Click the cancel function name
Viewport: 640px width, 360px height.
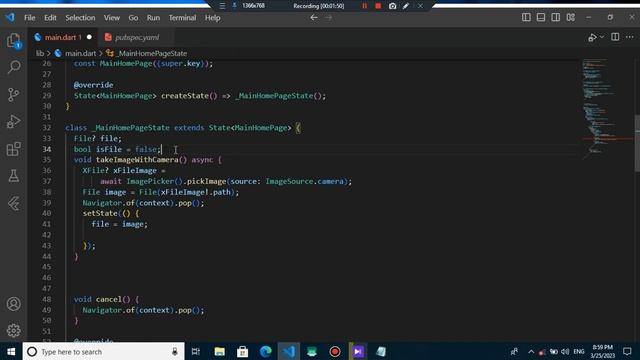(x=109, y=299)
